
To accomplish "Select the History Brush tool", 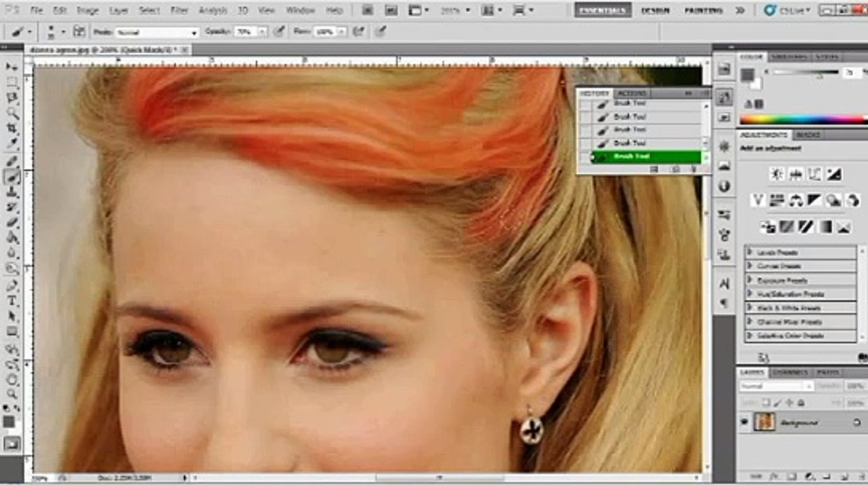I will [x=11, y=207].
